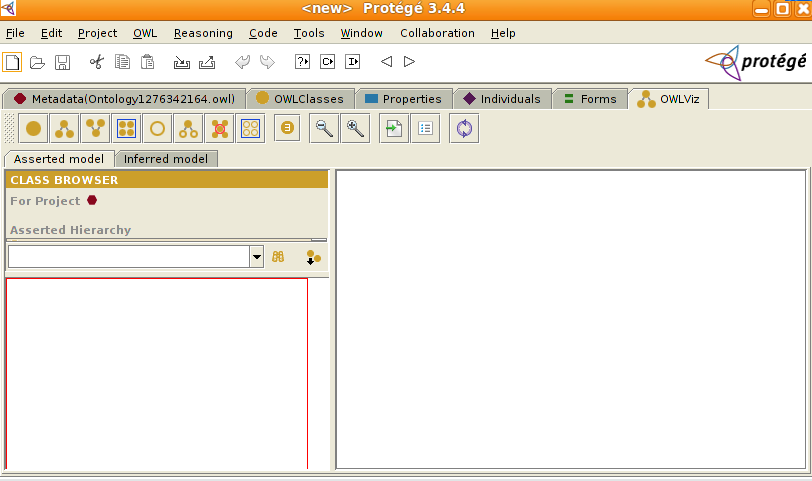The image size is (812, 481).
Task: Click the boxed 'I' arrow icon
Action: click(353, 62)
